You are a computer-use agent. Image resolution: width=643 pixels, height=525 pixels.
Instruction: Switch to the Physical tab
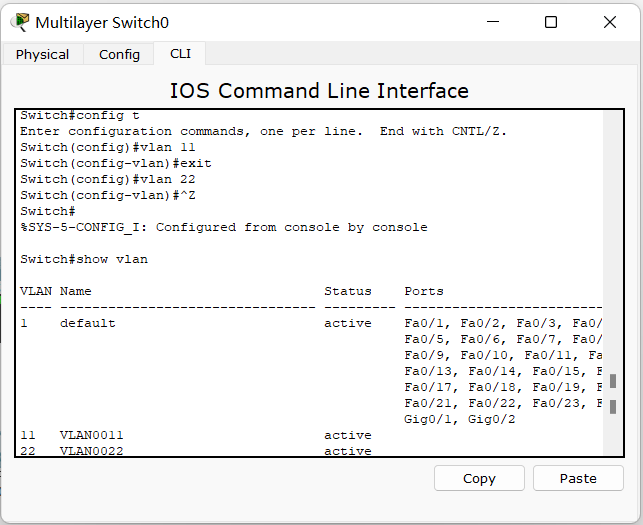[x=43, y=54]
